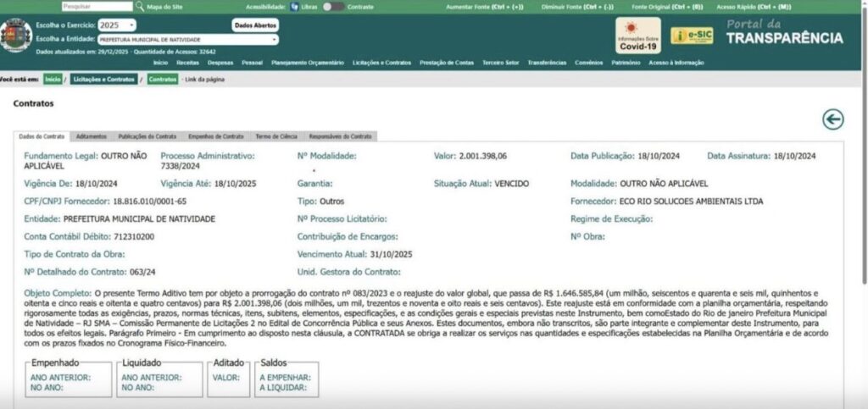The image size is (868, 409).
Task: Switch to the Aditamentos tab
Action: 91,136
